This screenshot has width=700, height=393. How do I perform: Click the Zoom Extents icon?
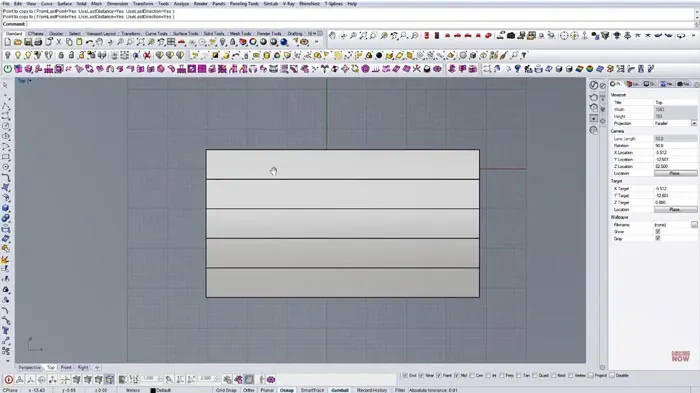140,42
